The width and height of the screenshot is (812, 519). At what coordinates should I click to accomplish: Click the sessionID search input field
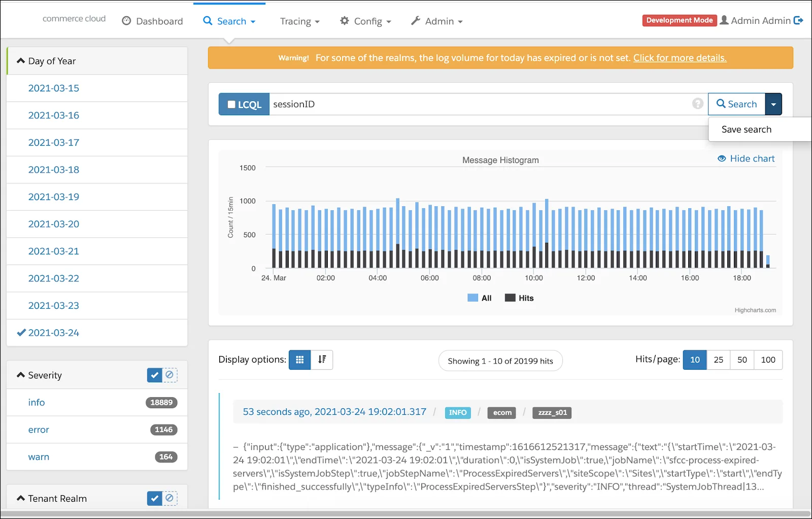487,104
